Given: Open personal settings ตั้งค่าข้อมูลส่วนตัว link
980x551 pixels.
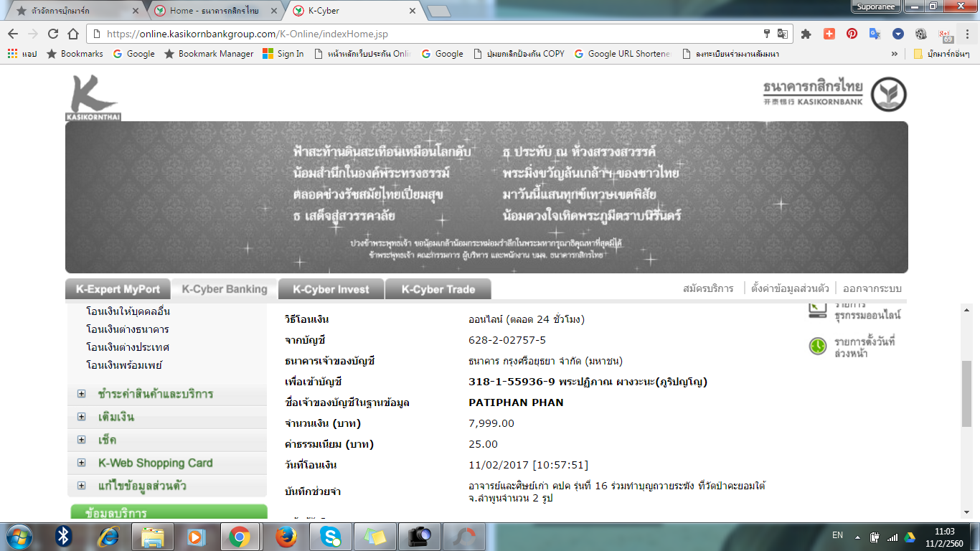Looking at the screenshot, I should [x=790, y=288].
